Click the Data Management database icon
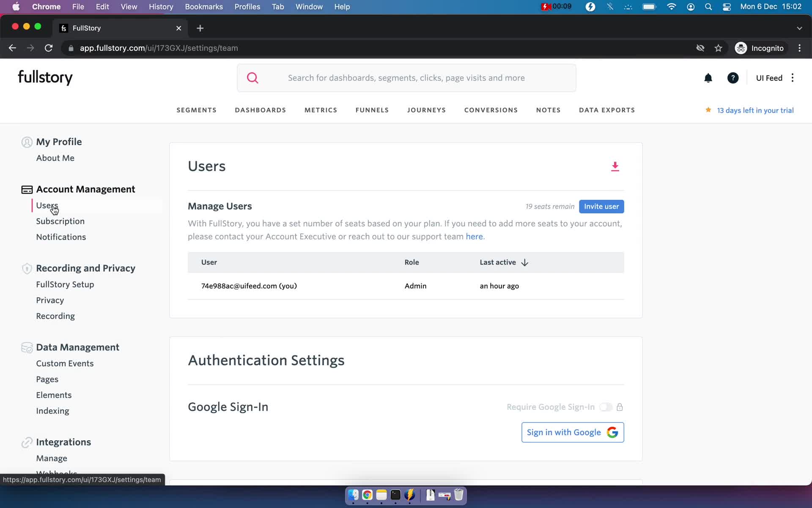Viewport: 812px width, 508px height. (27, 348)
